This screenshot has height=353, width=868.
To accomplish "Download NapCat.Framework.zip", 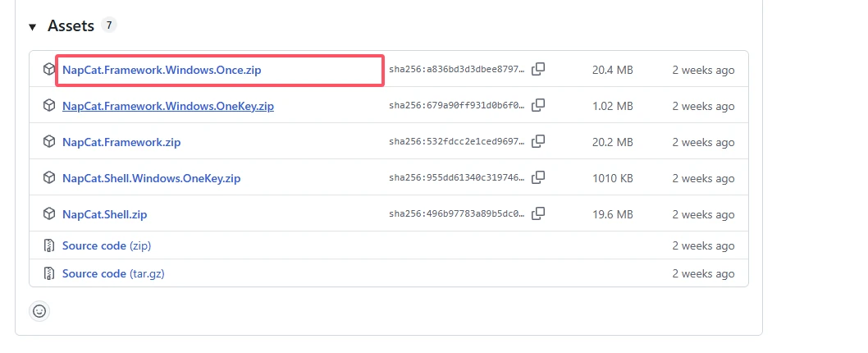I will point(121,142).
